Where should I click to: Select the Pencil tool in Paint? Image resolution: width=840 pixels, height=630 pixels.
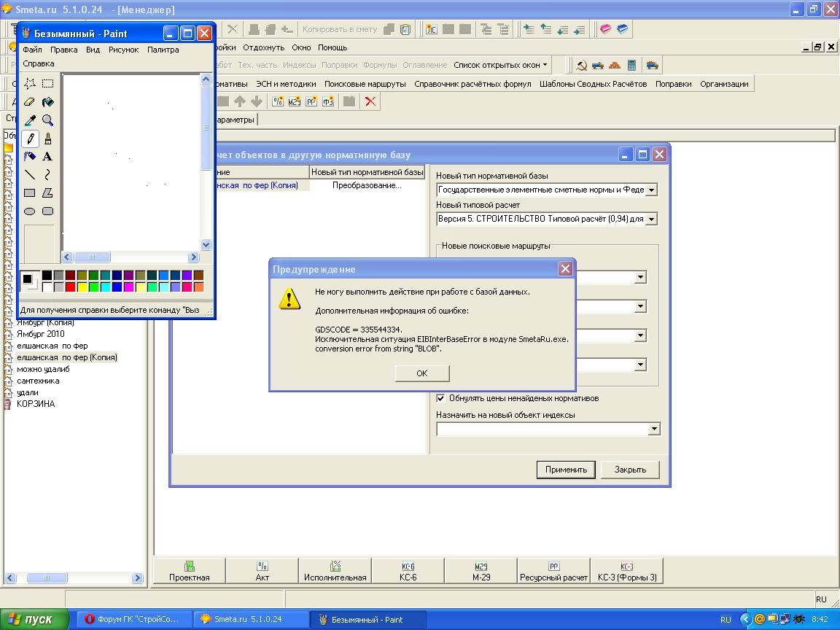[x=30, y=139]
